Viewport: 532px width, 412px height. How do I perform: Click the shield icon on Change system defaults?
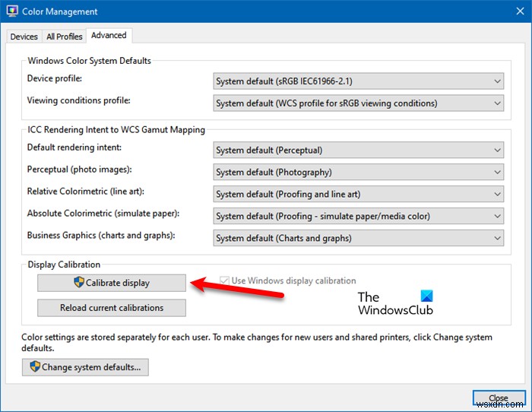click(x=35, y=366)
